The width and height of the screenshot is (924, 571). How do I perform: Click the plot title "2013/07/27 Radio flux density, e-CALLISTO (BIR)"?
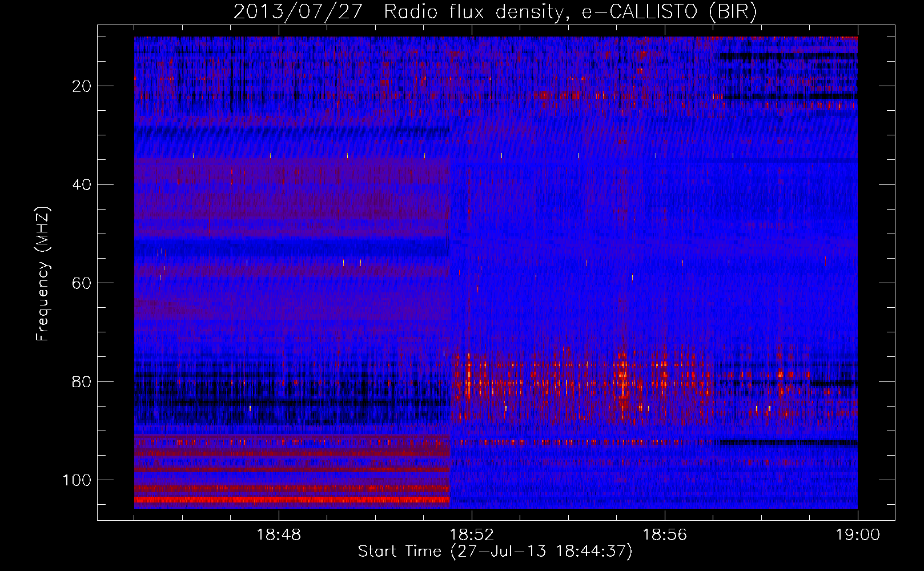[x=495, y=12]
